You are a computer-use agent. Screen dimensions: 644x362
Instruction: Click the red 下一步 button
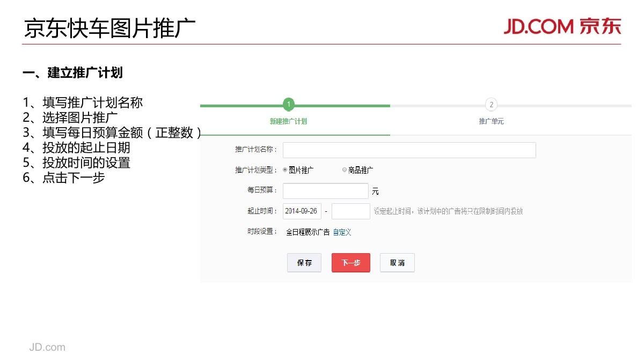point(351,263)
